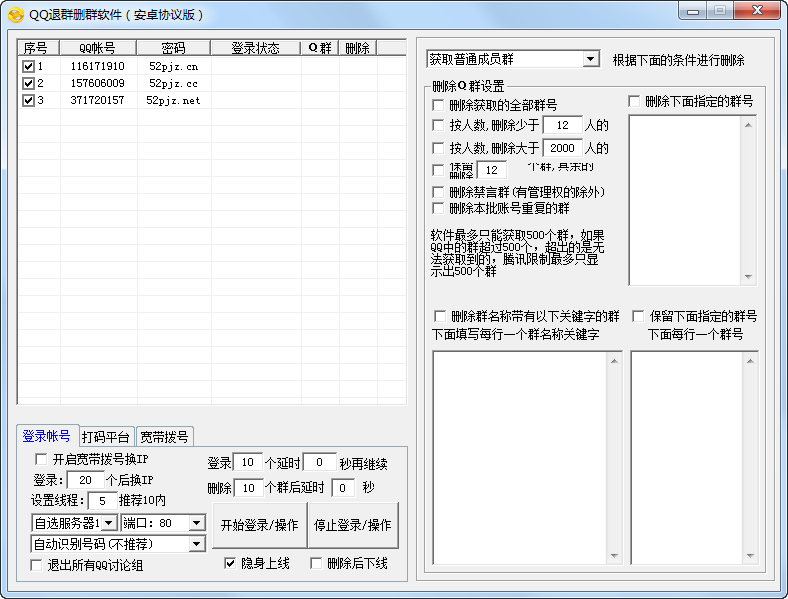The height and width of the screenshot is (599, 788).
Task: Switch to 打码平台 tab
Action: (106, 437)
